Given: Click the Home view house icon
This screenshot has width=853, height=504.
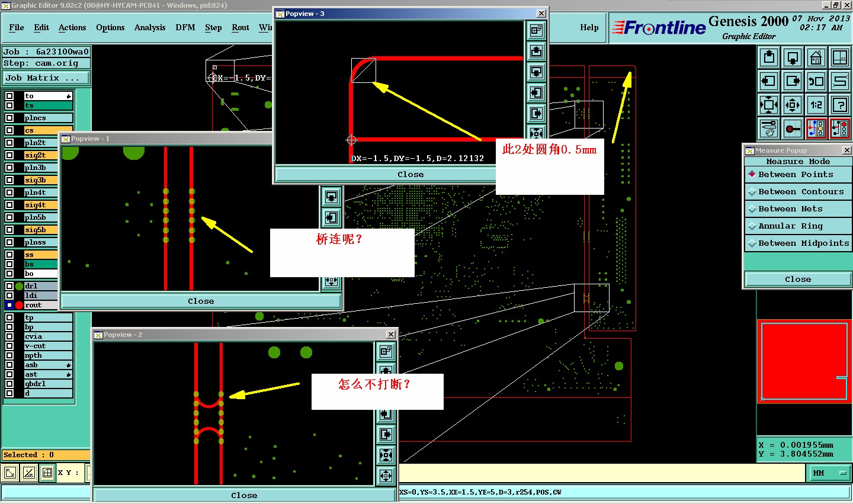Looking at the screenshot, I should click(x=816, y=57).
